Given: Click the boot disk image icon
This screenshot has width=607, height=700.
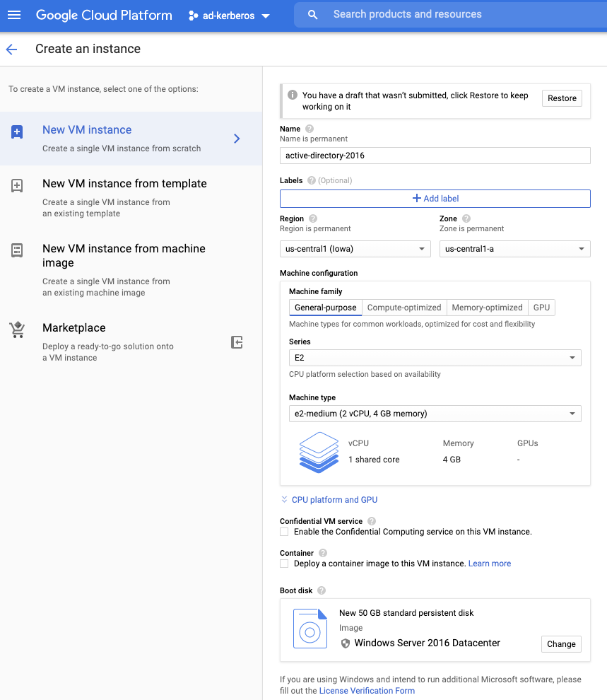Looking at the screenshot, I should [x=310, y=629].
